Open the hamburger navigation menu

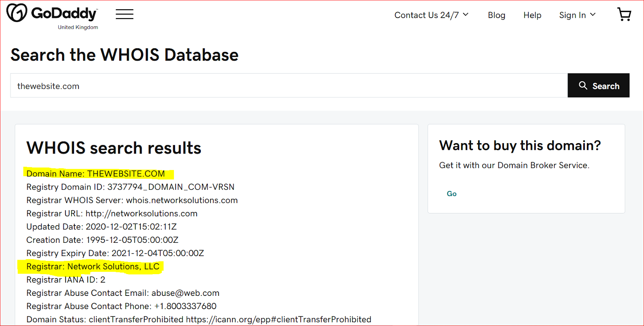pyautogui.click(x=124, y=14)
